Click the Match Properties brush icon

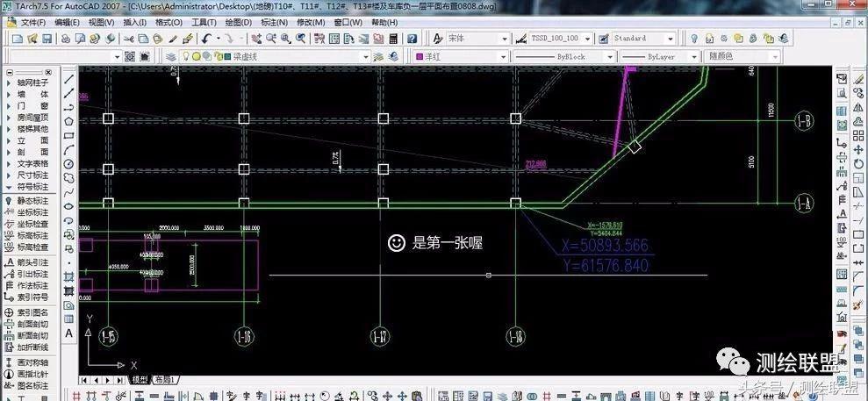(186, 39)
